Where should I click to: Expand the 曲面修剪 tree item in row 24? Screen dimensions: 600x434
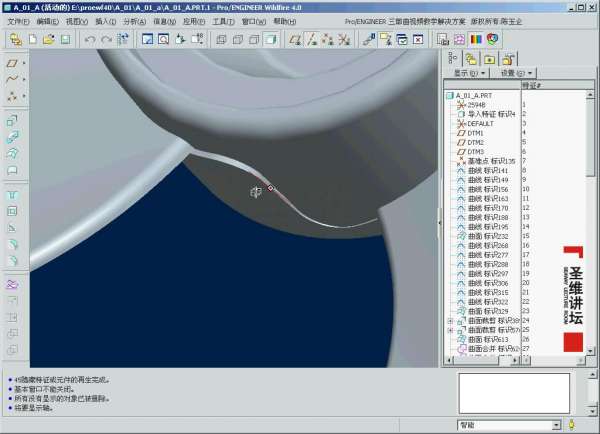pos(450,321)
